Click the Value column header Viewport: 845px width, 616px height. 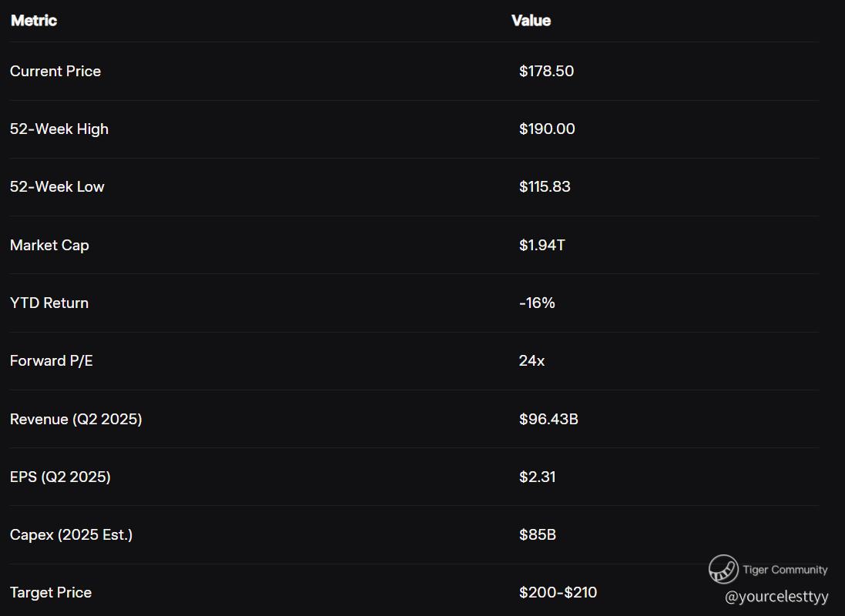click(x=531, y=21)
